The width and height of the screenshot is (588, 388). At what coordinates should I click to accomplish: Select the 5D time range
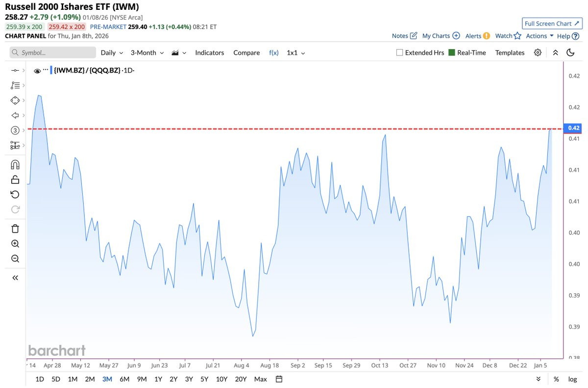click(56, 379)
